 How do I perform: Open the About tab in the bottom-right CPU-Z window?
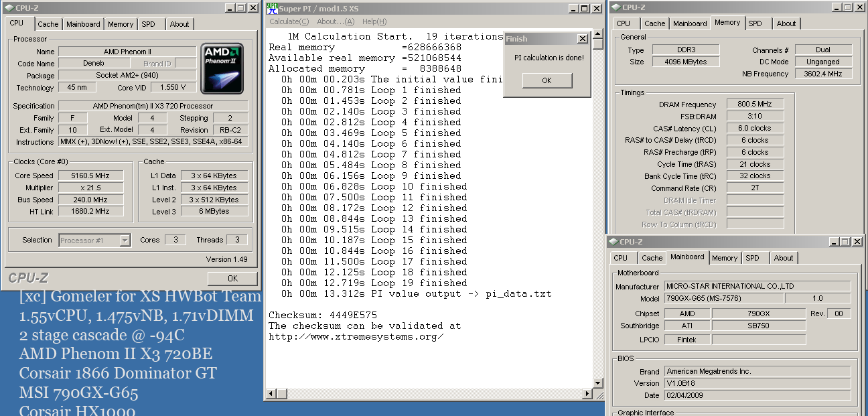pos(784,258)
